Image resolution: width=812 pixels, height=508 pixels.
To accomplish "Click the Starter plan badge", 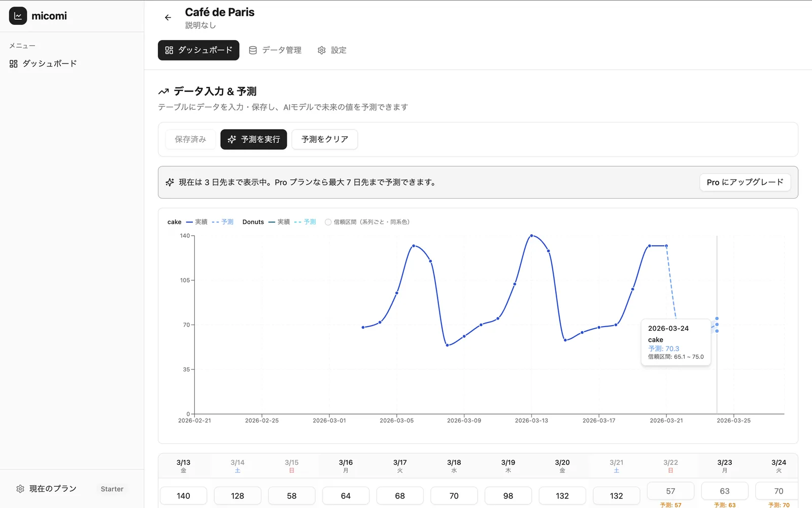I will click(x=112, y=489).
